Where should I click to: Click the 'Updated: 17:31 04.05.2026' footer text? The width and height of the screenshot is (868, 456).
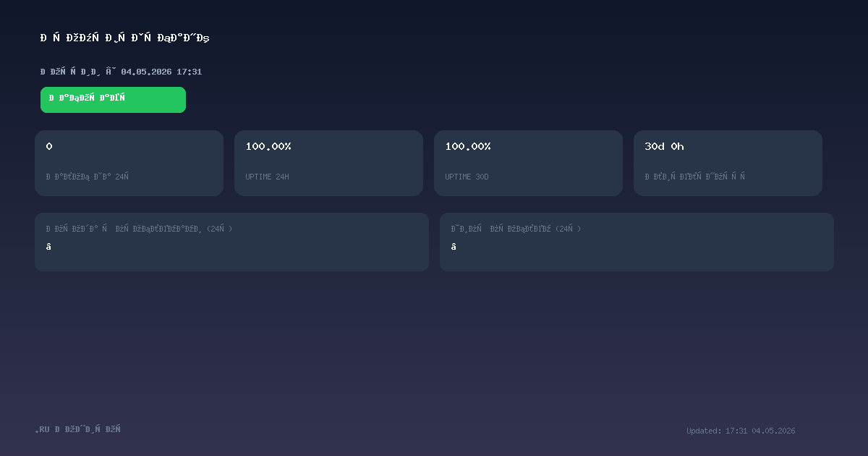tap(741, 431)
